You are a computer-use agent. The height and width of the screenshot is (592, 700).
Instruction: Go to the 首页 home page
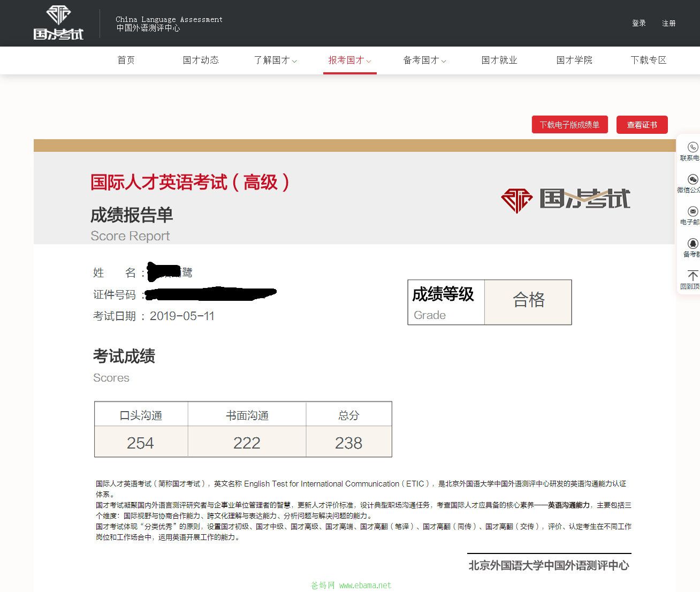pos(126,60)
